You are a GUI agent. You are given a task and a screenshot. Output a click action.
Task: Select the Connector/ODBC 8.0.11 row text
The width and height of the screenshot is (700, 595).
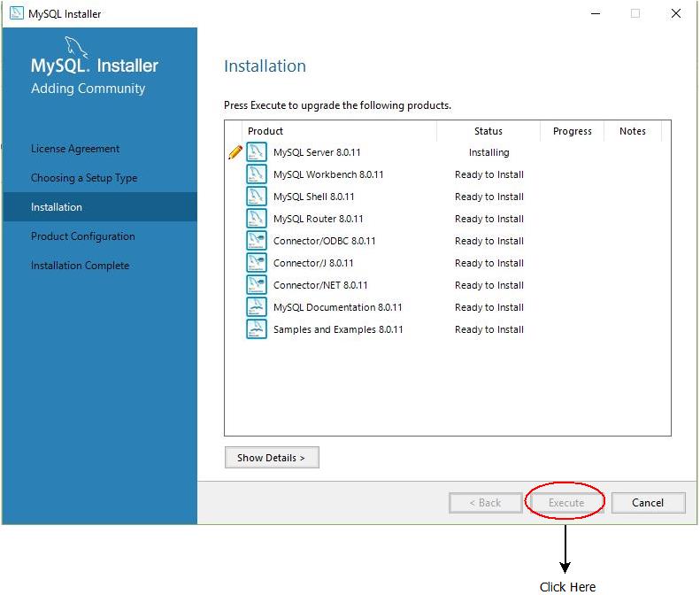(324, 241)
